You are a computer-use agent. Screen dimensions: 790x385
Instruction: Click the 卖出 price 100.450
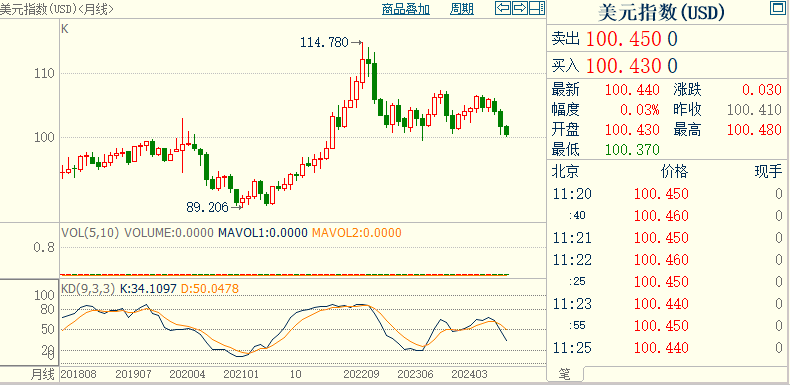coord(623,39)
